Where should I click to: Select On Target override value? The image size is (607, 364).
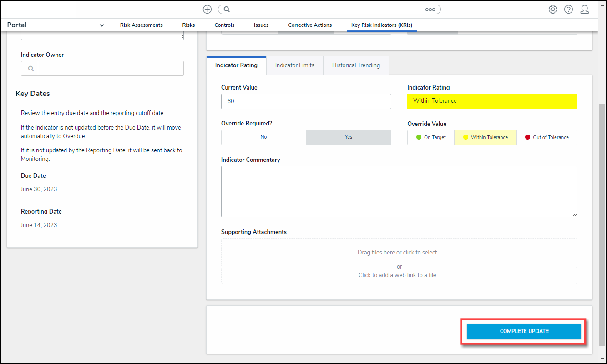point(431,137)
